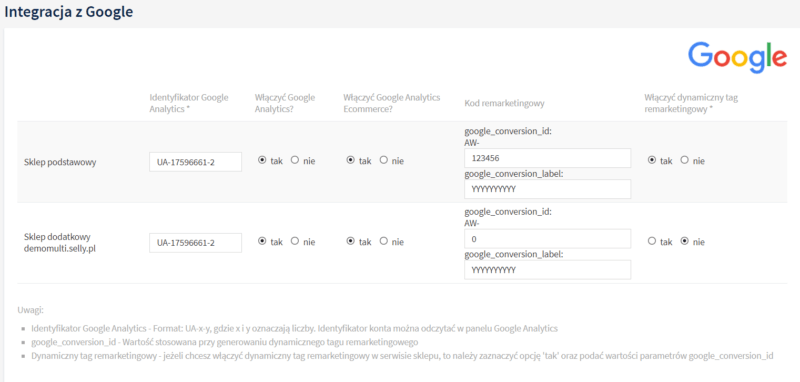Focus Analytics ID field for Sklep dodatkowy
Screen dimensions: 800x382
195,243
